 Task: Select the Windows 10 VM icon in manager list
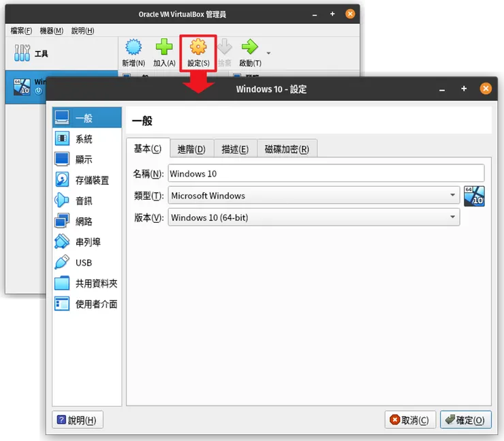[22, 87]
